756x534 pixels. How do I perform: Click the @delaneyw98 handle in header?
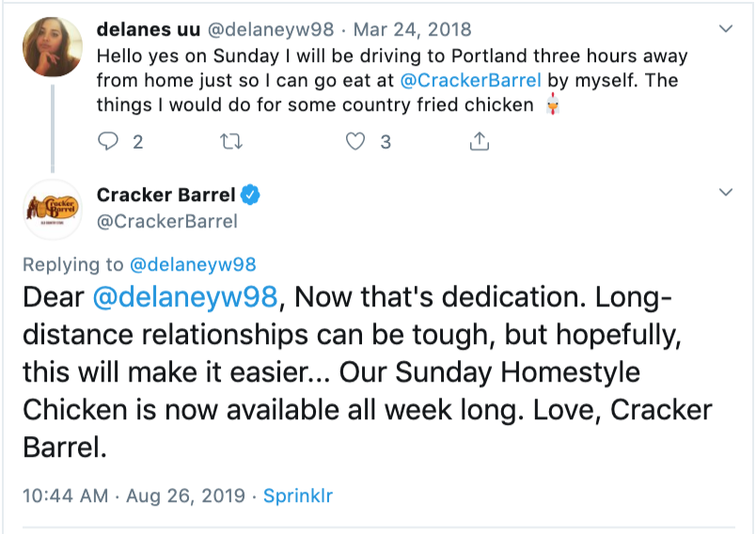(269, 29)
